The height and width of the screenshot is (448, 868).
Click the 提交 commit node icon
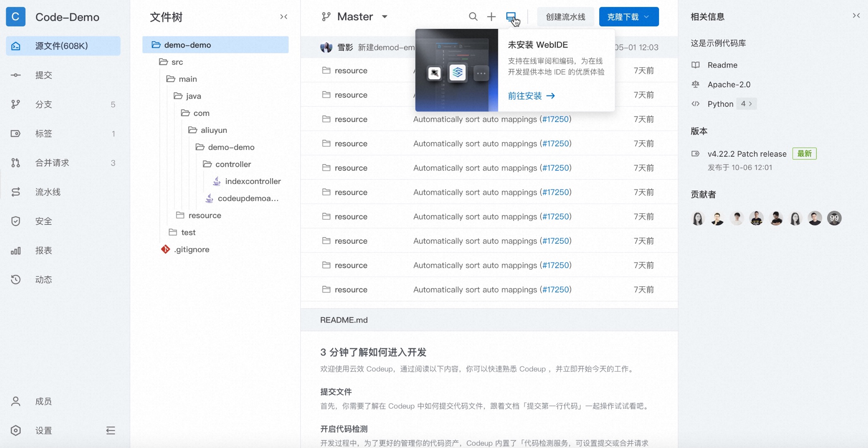pos(16,75)
